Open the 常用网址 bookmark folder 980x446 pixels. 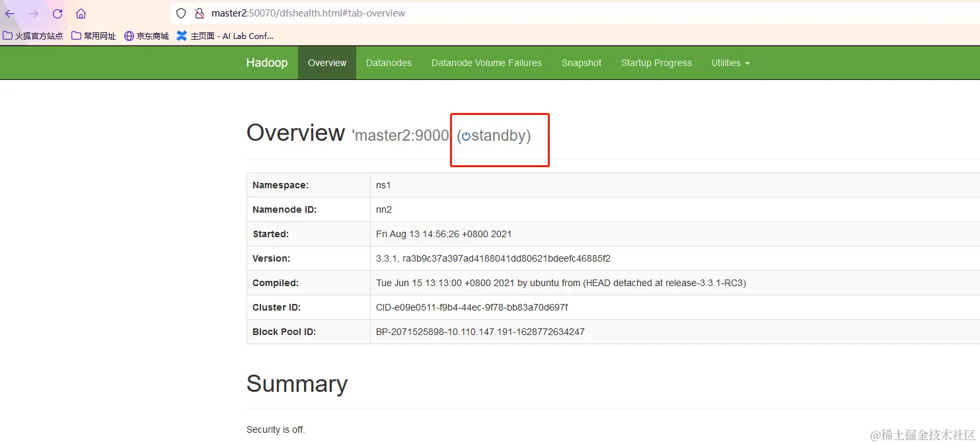click(x=93, y=36)
